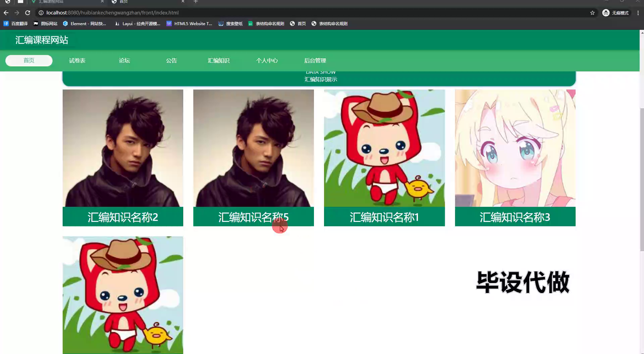
Task: Bookmark this page with the star icon
Action: tap(592, 13)
